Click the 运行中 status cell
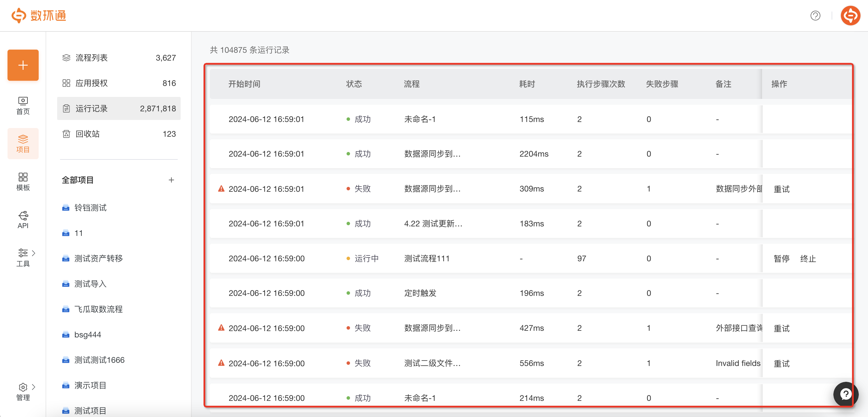Image resolution: width=868 pixels, height=417 pixels. [362, 258]
